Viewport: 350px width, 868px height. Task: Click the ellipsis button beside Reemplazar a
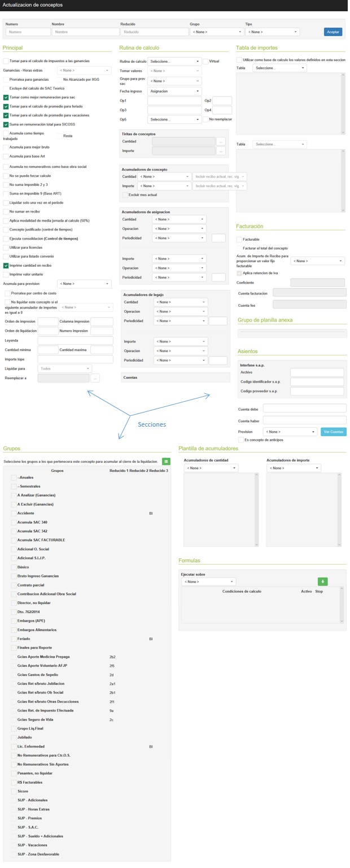(x=95, y=378)
